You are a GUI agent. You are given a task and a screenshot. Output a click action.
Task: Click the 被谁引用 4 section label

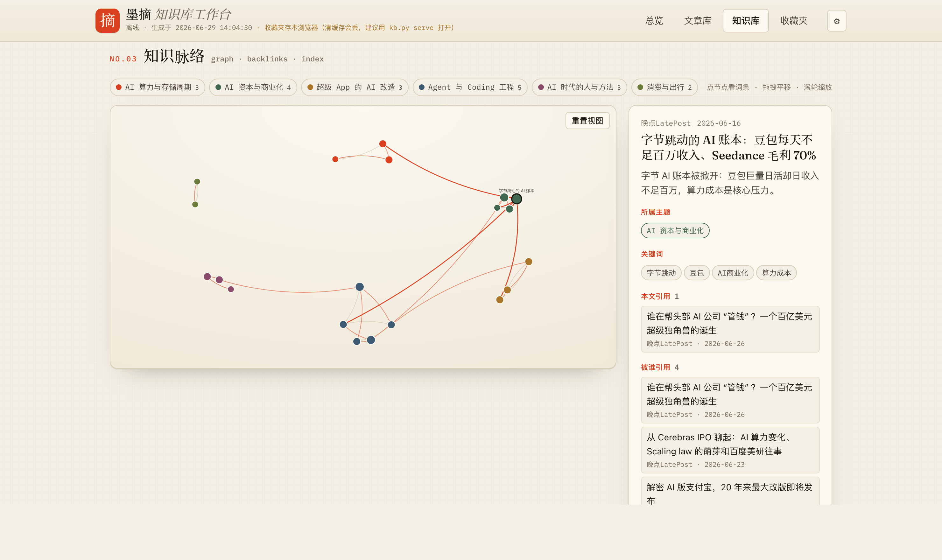click(x=659, y=367)
